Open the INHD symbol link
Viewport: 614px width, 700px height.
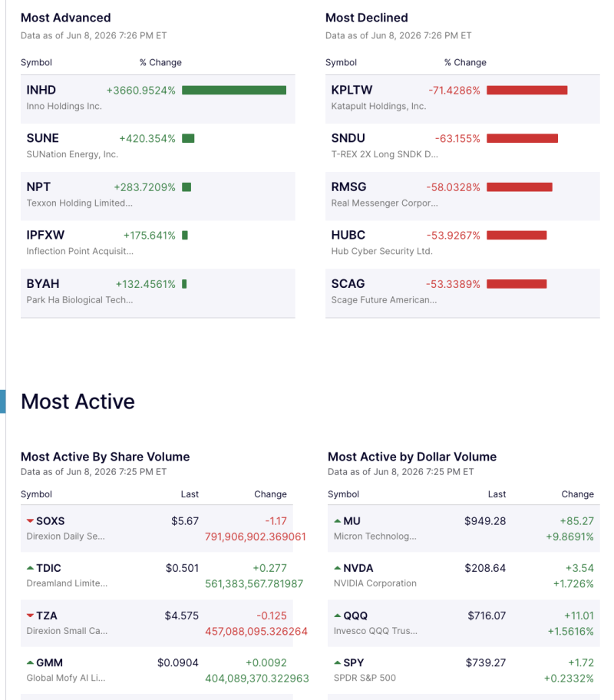pyautogui.click(x=41, y=90)
